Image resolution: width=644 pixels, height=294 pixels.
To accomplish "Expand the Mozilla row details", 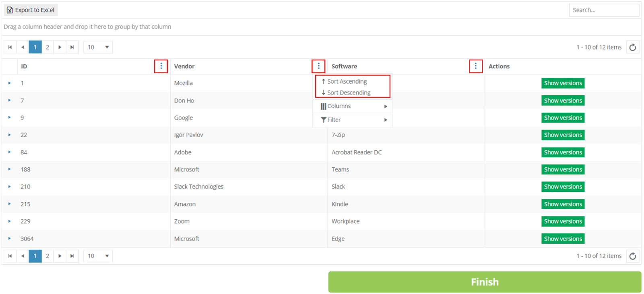I will tap(9, 83).
